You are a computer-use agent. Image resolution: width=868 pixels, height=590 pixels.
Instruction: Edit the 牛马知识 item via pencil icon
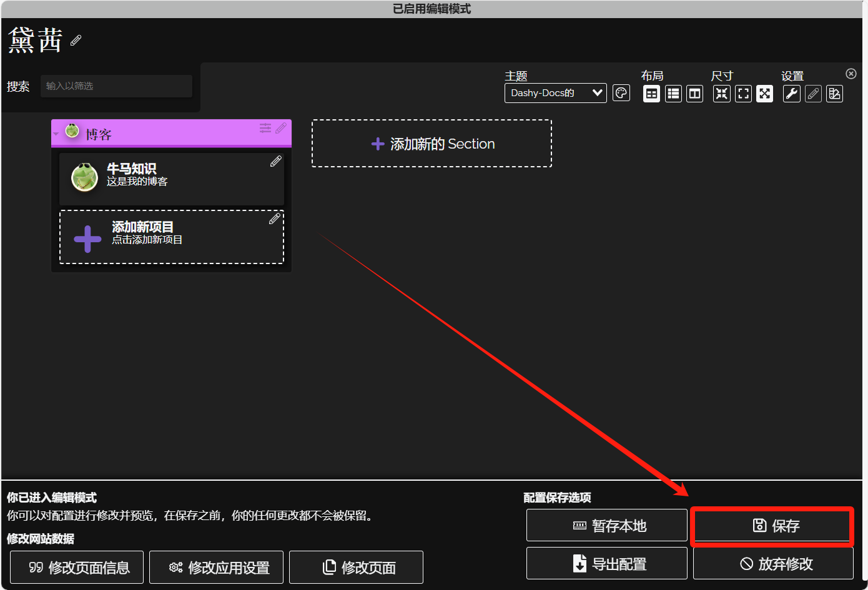click(x=275, y=162)
